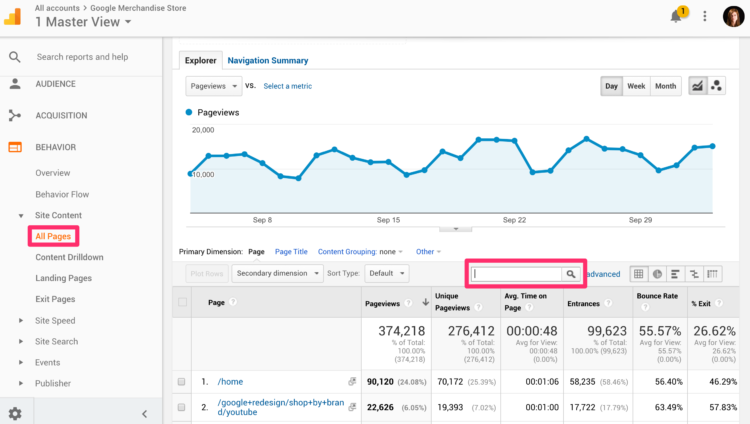Expand the Events section
This screenshot has height=424, width=750.
click(x=21, y=362)
